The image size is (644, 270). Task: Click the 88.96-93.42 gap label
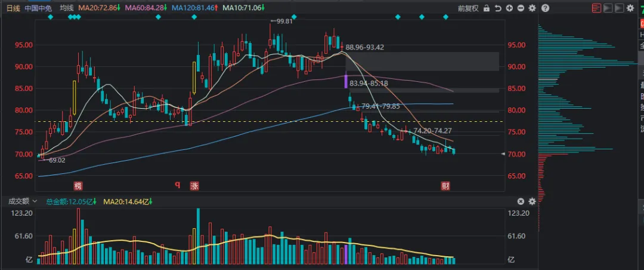pos(365,47)
